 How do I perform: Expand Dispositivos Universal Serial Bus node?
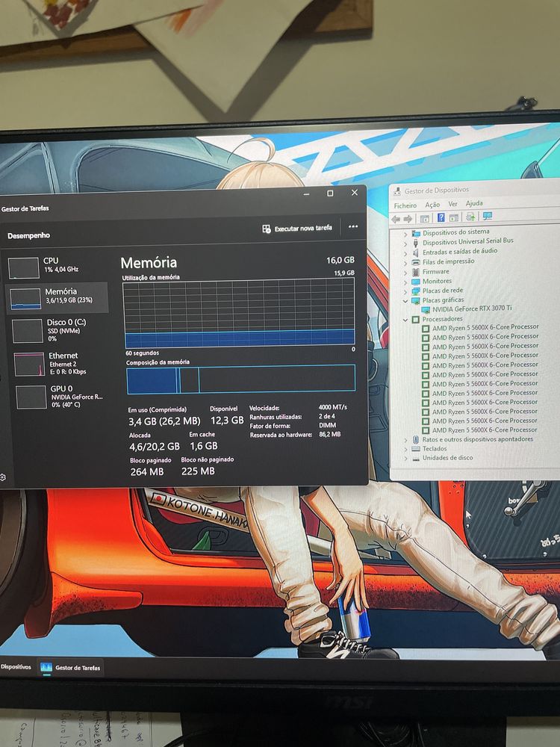[x=405, y=244]
